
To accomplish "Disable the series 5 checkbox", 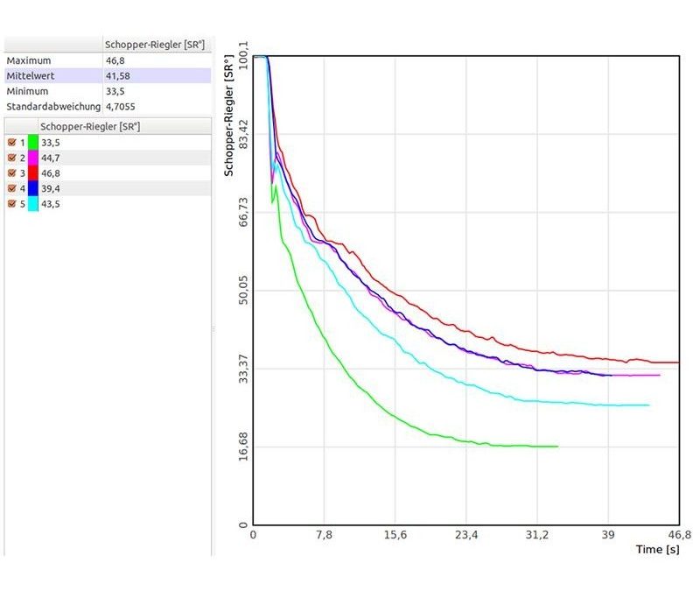I will (11, 204).
